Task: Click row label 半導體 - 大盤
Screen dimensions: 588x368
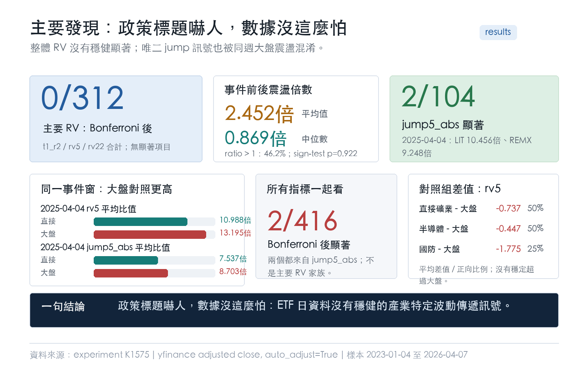Action: click(x=444, y=229)
